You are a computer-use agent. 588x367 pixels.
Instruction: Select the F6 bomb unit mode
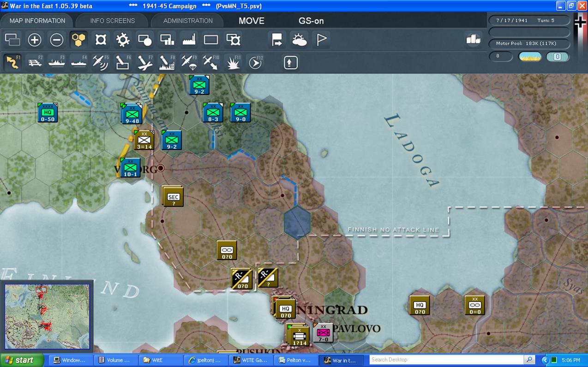(x=123, y=62)
